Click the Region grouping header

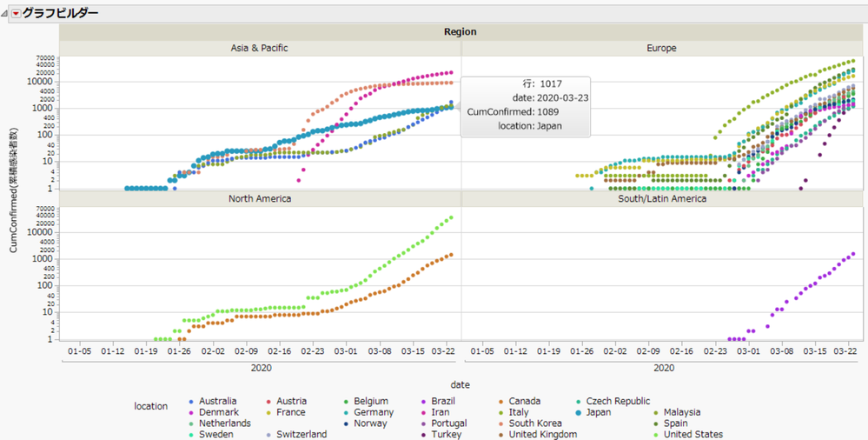click(460, 31)
